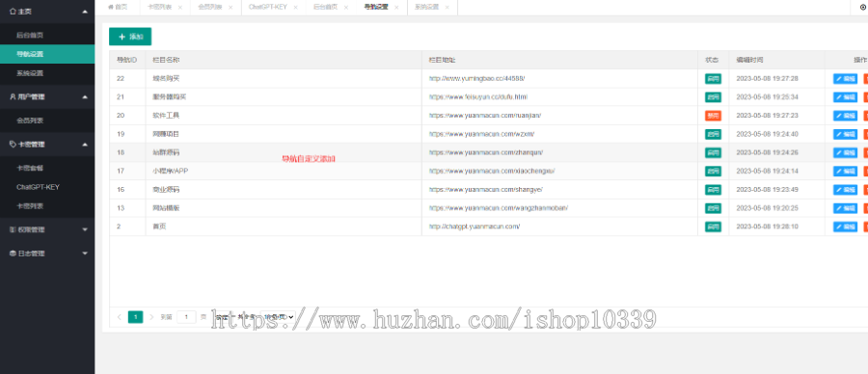The width and height of the screenshot is (868, 374).
Task: Toggle status badge for the wzxm row
Action: point(713,134)
